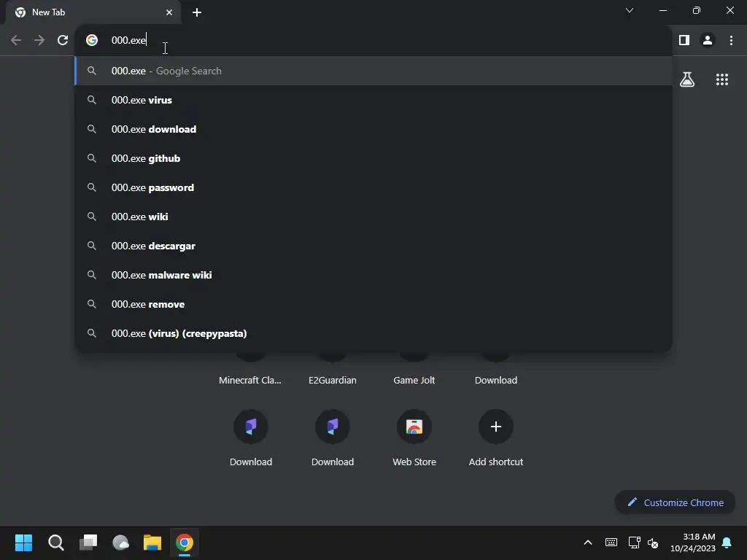
Task: Pick the '000.exe password' suggestion
Action: click(373, 187)
